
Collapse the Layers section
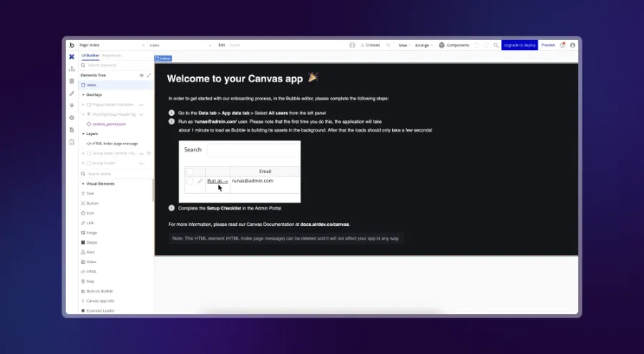click(84, 134)
